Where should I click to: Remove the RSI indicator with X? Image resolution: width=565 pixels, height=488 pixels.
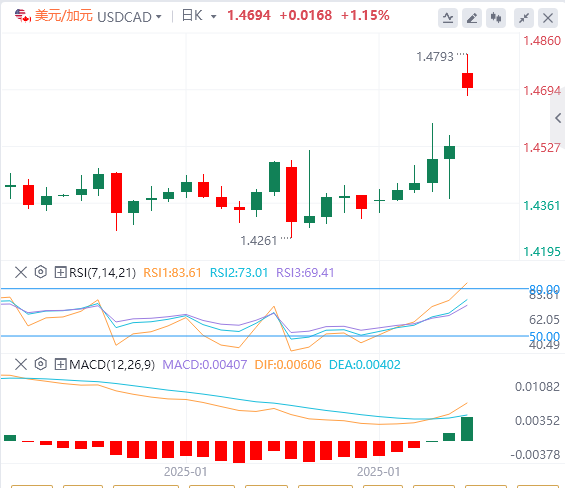point(21,272)
